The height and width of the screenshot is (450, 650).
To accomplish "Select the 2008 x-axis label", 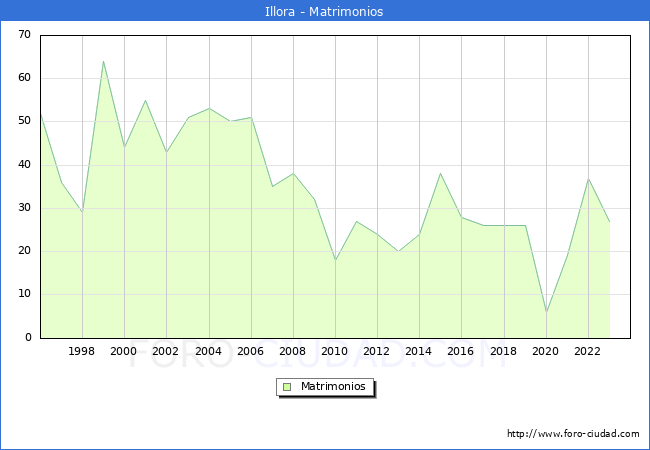I will (293, 351).
